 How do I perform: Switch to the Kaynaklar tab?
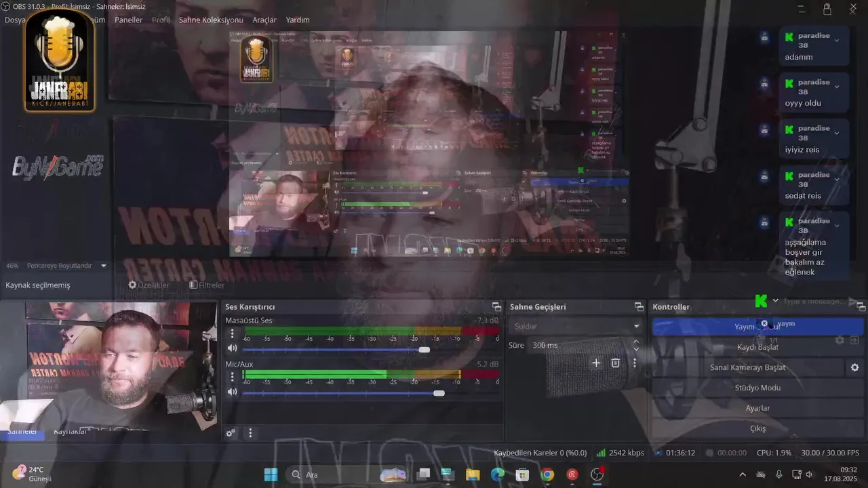click(x=70, y=432)
